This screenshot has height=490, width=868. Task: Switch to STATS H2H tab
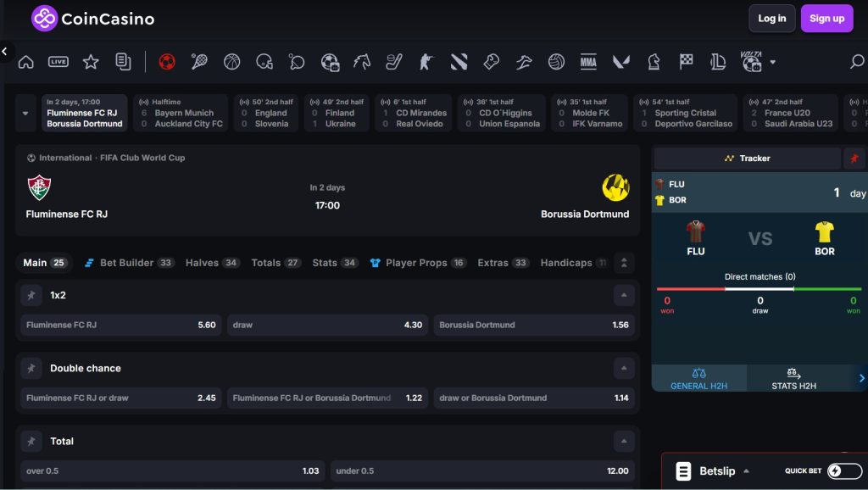coord(793,379)
